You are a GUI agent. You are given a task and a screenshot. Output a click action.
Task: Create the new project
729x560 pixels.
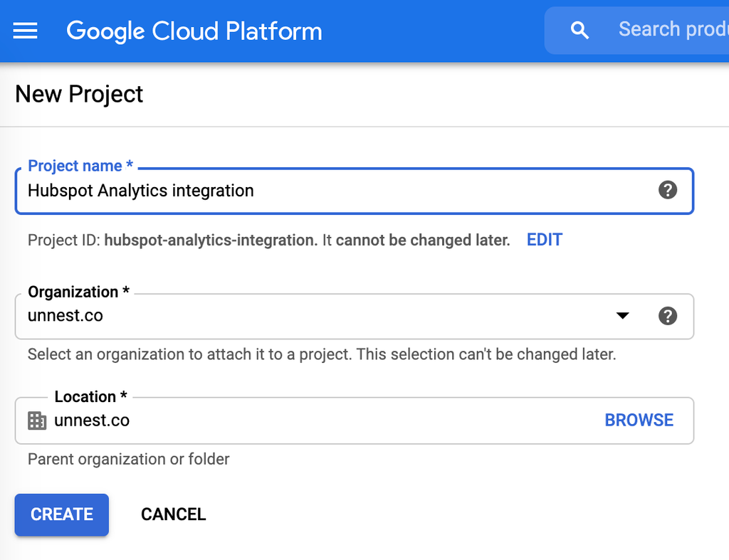click(x=62, y=514)
